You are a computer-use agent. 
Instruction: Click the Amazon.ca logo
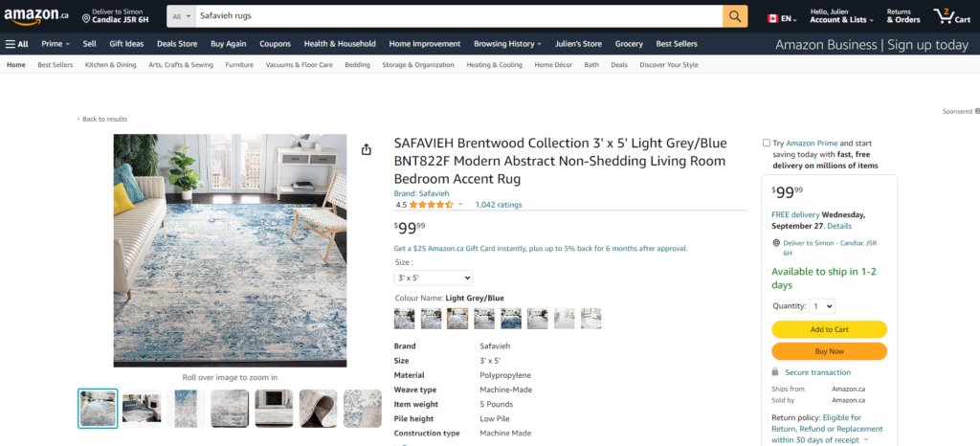(x=36, y=16)
